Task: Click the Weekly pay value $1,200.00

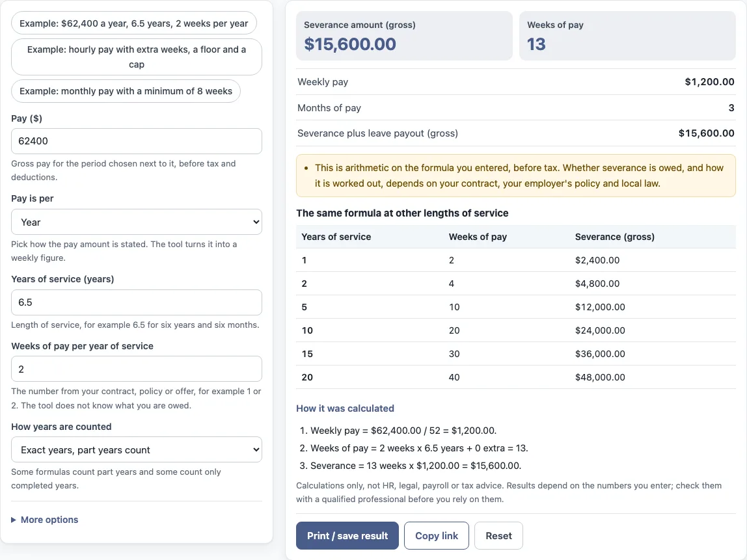Action: 709,82
